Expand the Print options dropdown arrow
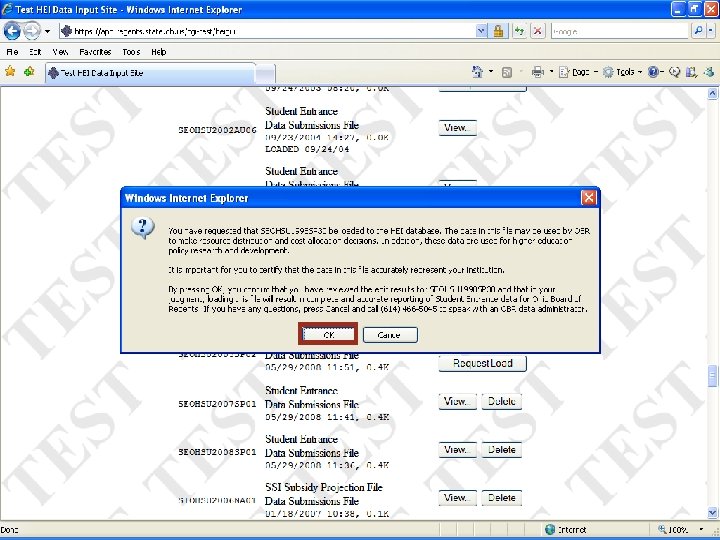The height and width of the screenshot is (540, 720). tap(551, 72)
